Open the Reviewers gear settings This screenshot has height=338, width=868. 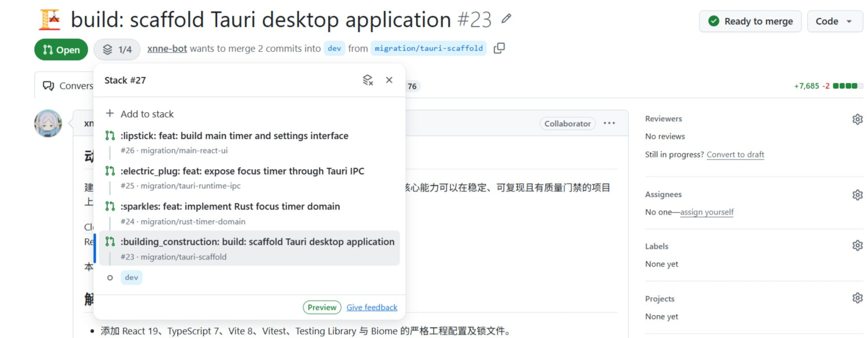pos(857,119)
